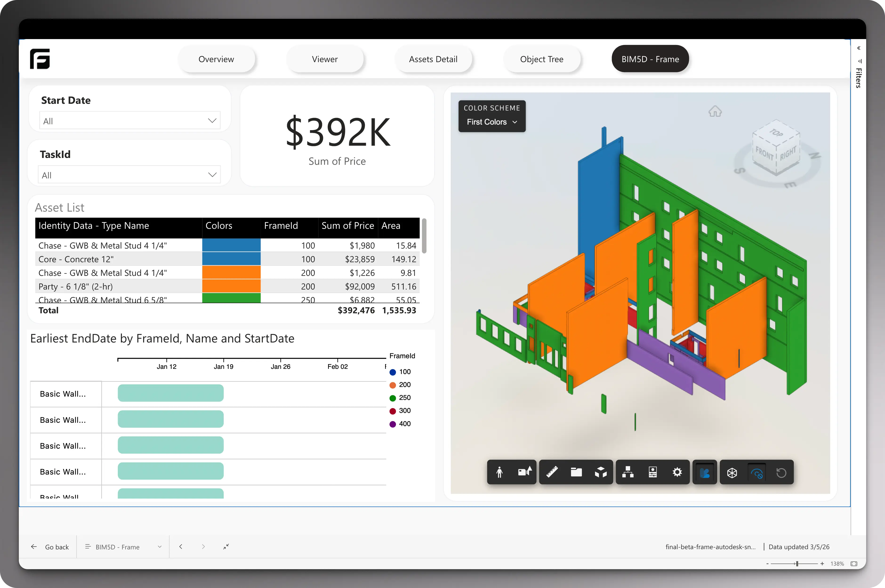Viewport: 885px width, 588px height.
Task: Open the model hierarchy tree icon
Action: [628, 472]
